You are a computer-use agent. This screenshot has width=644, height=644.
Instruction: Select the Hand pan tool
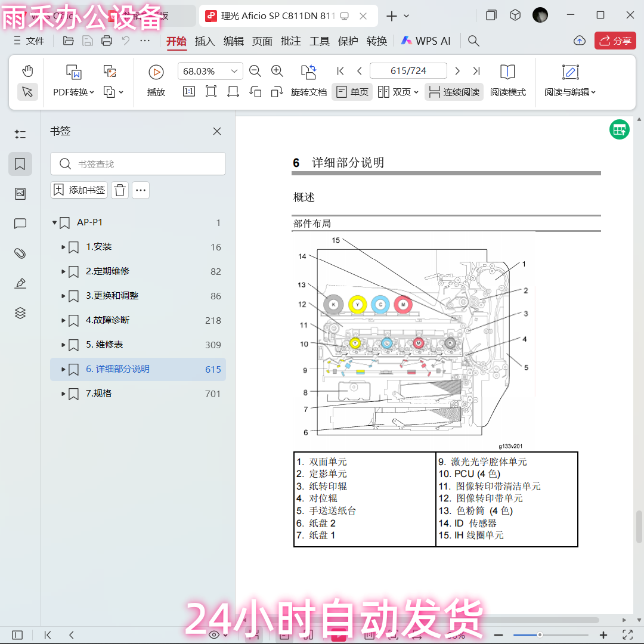[x=27, y=71]
